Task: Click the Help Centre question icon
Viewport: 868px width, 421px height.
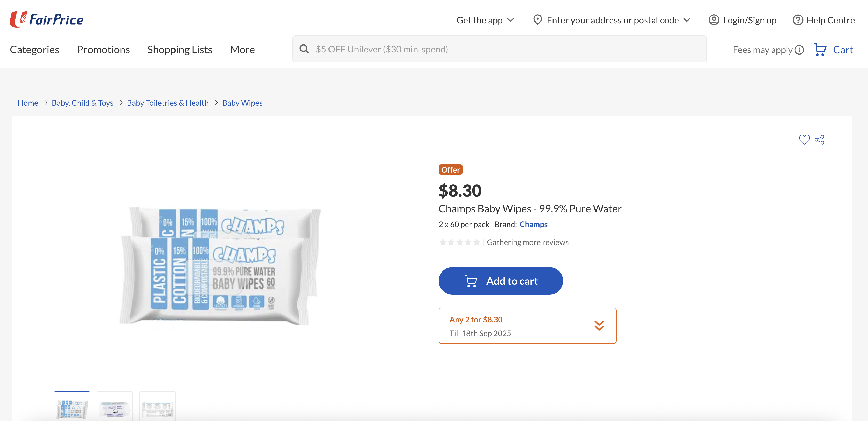Action: click(797, 20)
